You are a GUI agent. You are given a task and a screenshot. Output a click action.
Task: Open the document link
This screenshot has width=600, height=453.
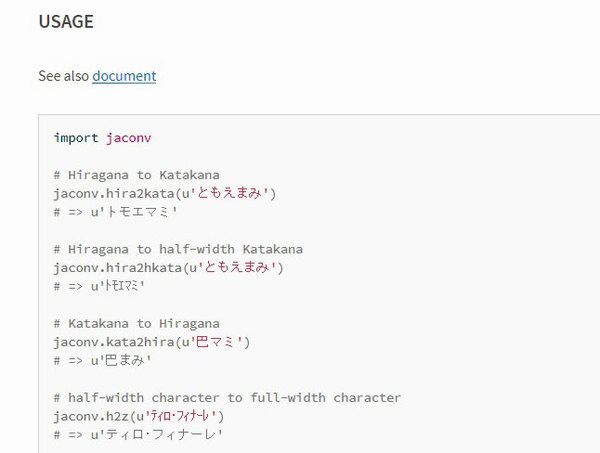point(124,76)
